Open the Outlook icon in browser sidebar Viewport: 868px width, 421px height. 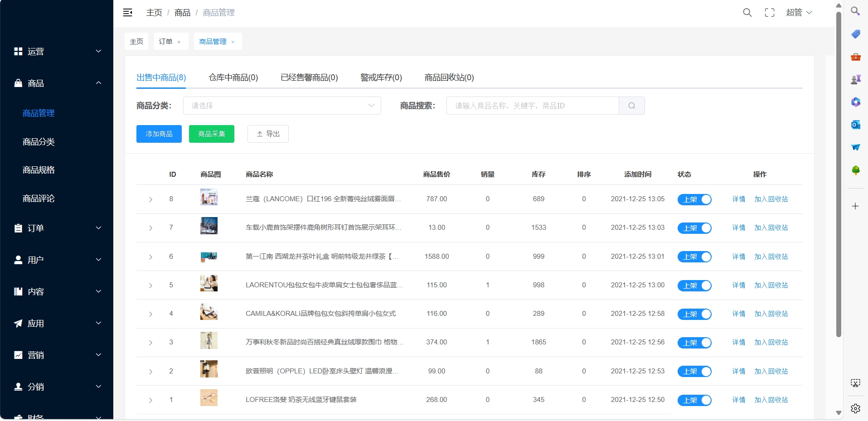[x=855, y=125]
